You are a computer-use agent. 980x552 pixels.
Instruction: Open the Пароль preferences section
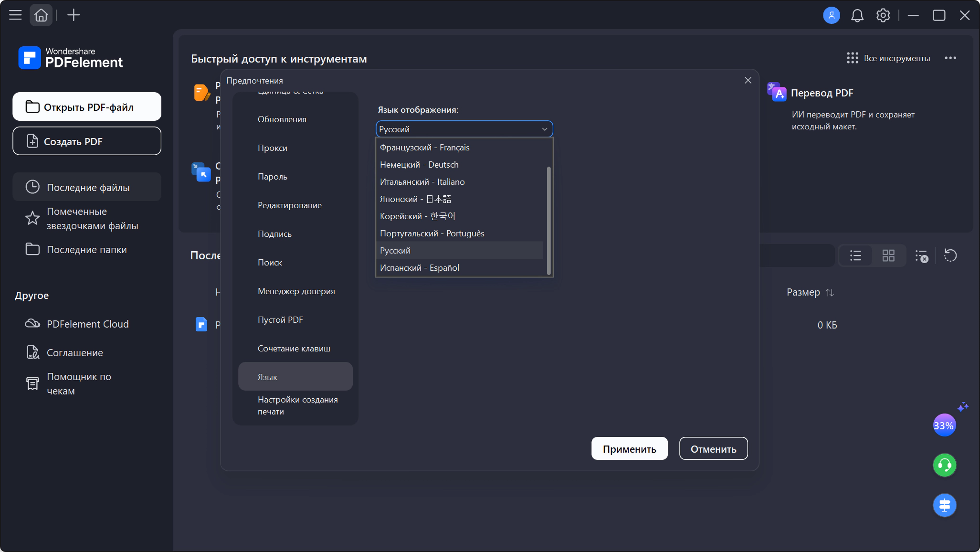pos(295,177)
